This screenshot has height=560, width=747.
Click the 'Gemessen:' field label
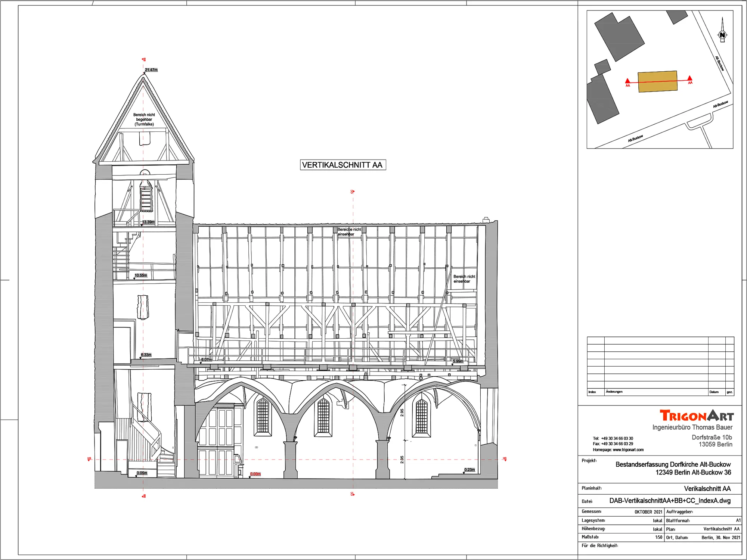592,511
